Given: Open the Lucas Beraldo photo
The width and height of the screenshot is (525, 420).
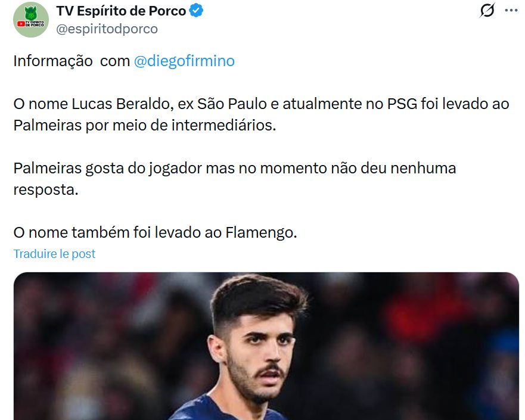Looking at the screenshot, I should [266, 346].
